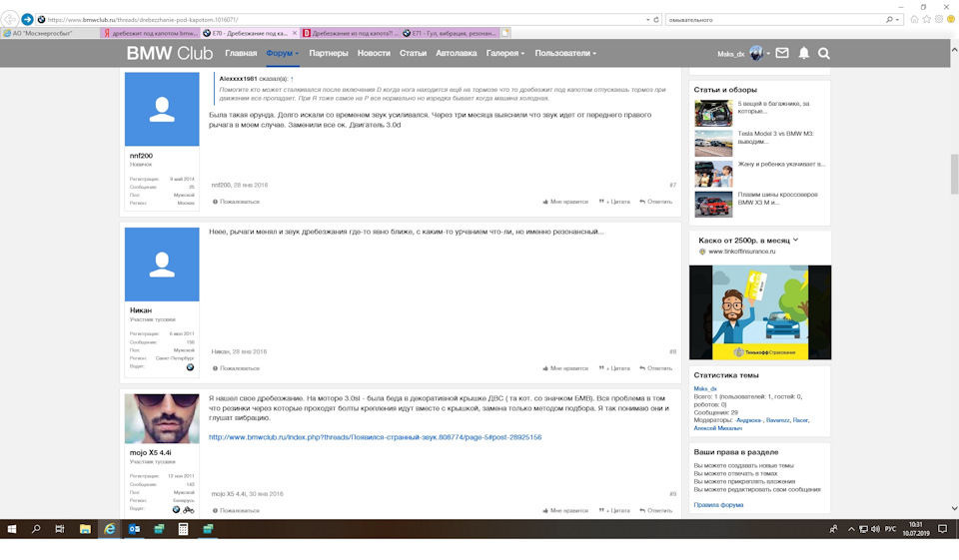Image resolution: width=959 pixels, height=560 pixels.
Task: Click the scrollbar down arrow
Action: pos(954,508)
